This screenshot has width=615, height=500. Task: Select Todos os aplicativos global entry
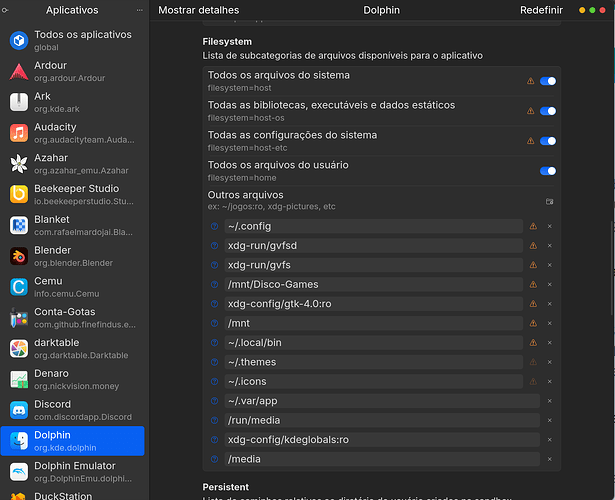73,40
